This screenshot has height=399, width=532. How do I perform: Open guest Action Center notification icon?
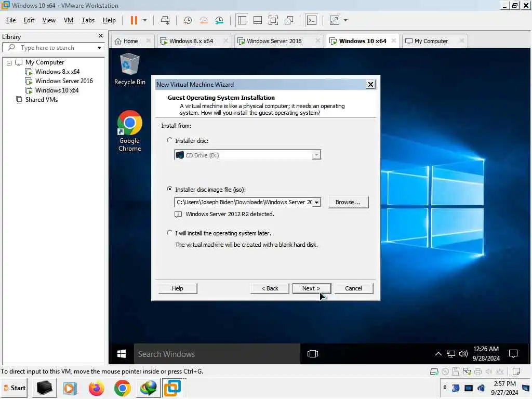[513, 354]
